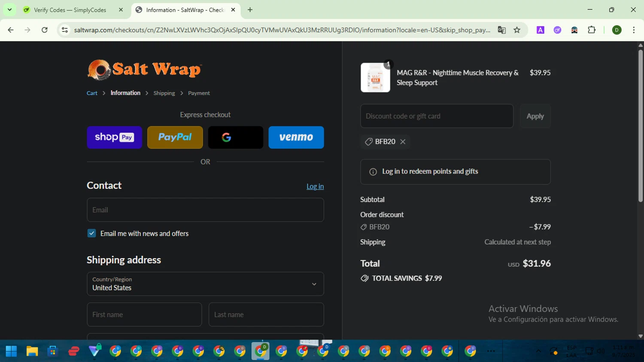Open the red stacked-layers taskbar app

[73, 351]
